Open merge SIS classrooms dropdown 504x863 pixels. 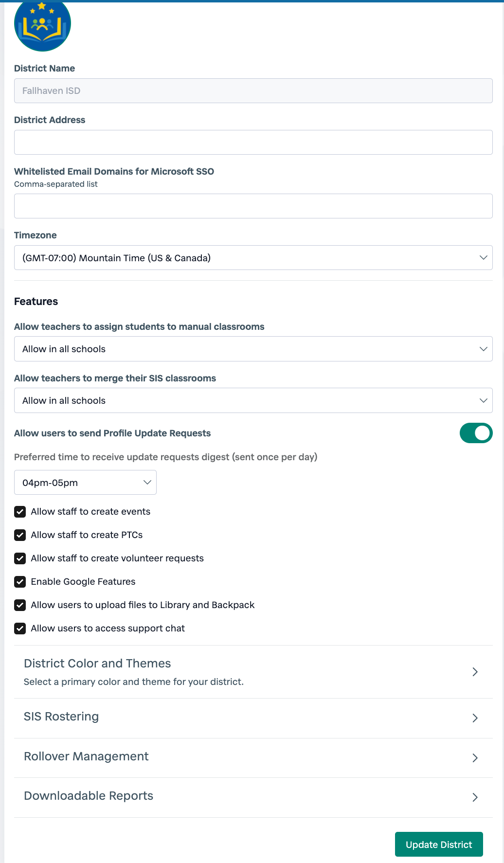[253, 400]
